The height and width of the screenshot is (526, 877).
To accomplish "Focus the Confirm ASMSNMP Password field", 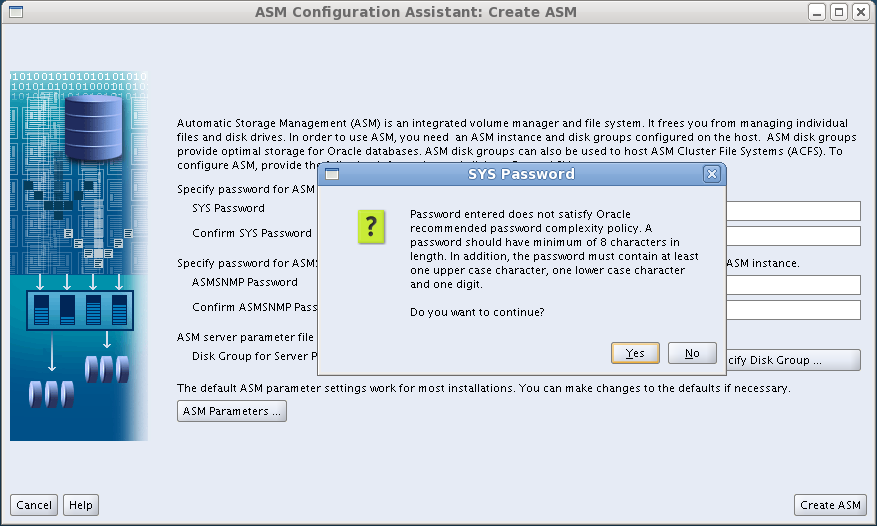I will pyautogui.click(x=793, y=309).
